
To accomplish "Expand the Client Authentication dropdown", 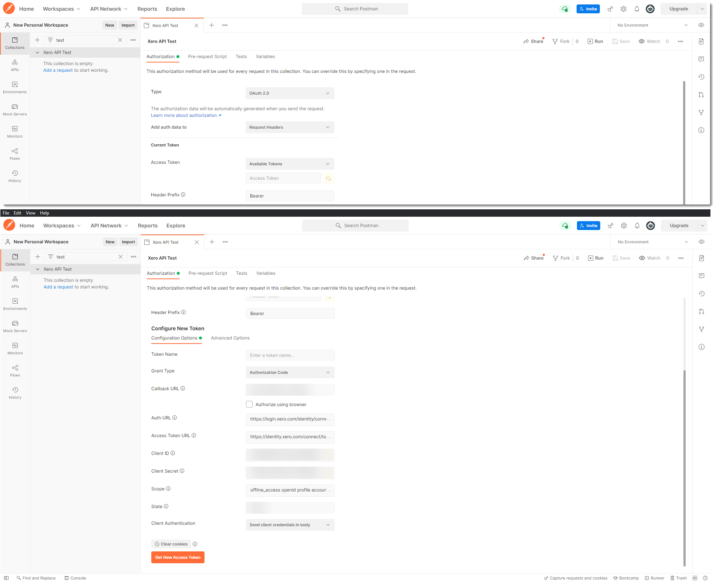I will [x=290, y=525].
